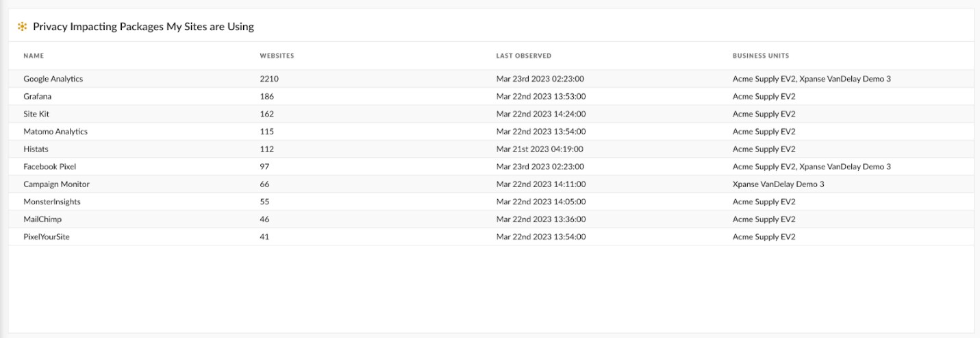Click MailChimp row business unit cell
This screenshot has width=980, height=338.
tap(764, 219)
